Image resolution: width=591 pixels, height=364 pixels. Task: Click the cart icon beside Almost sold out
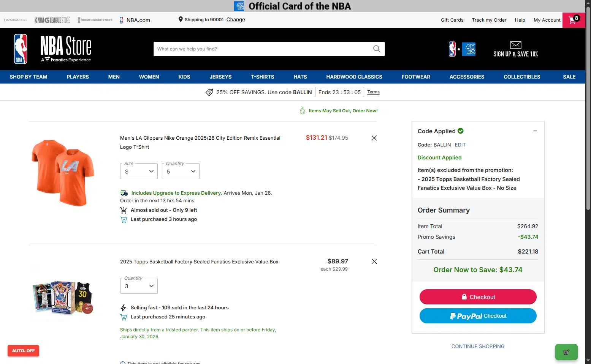click(x=124, y=210)
